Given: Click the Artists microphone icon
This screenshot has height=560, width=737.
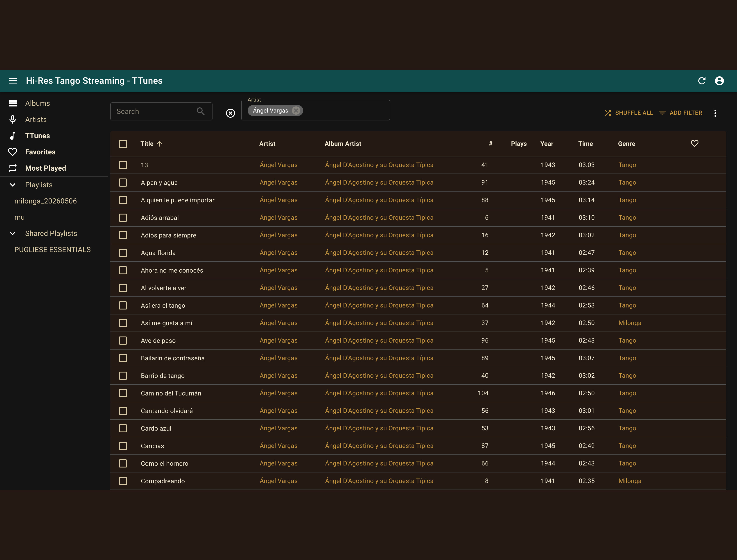Looking at the screenshot, I should 13,119.
